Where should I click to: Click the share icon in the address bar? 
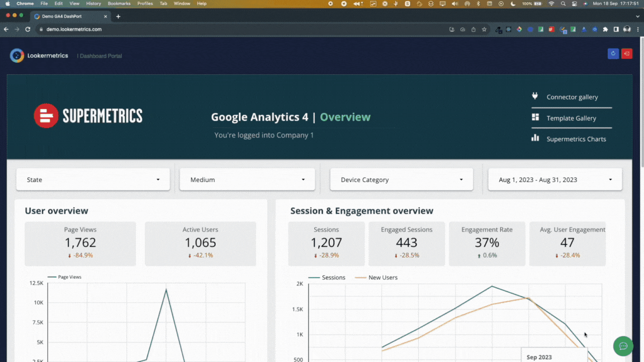pos(473,29)
